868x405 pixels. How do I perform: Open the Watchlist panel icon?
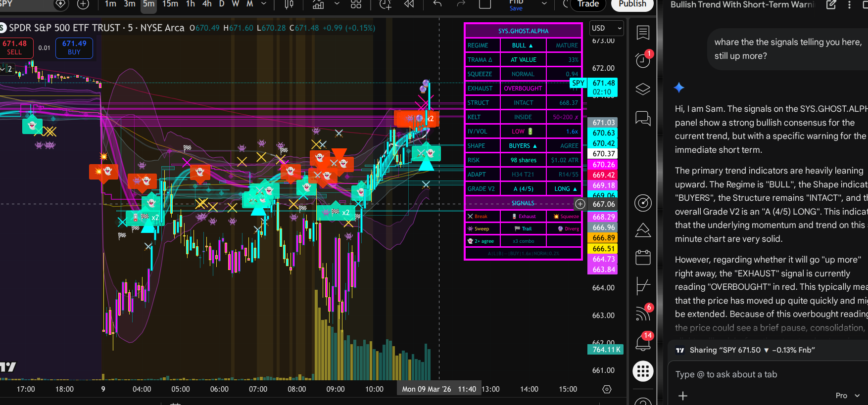[x=643, y=33]
